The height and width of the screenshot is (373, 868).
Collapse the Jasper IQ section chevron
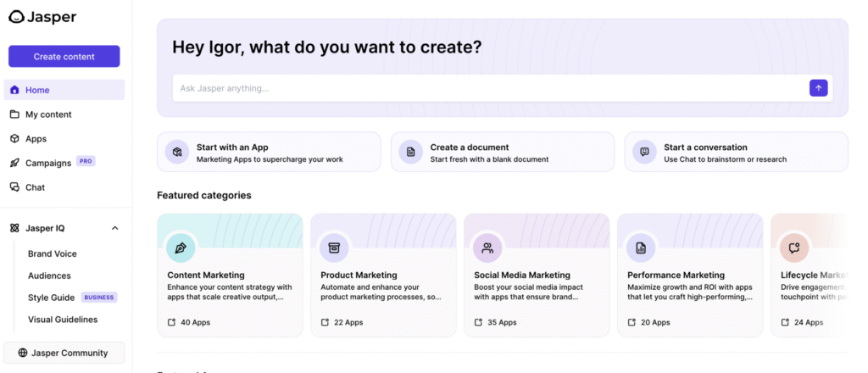click(x=115, y=228)
